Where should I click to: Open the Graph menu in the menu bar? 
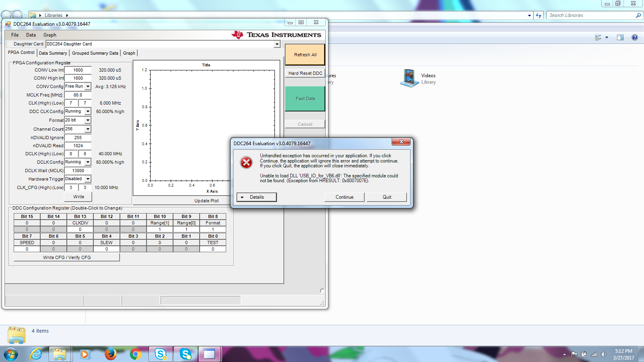(50, 35)
